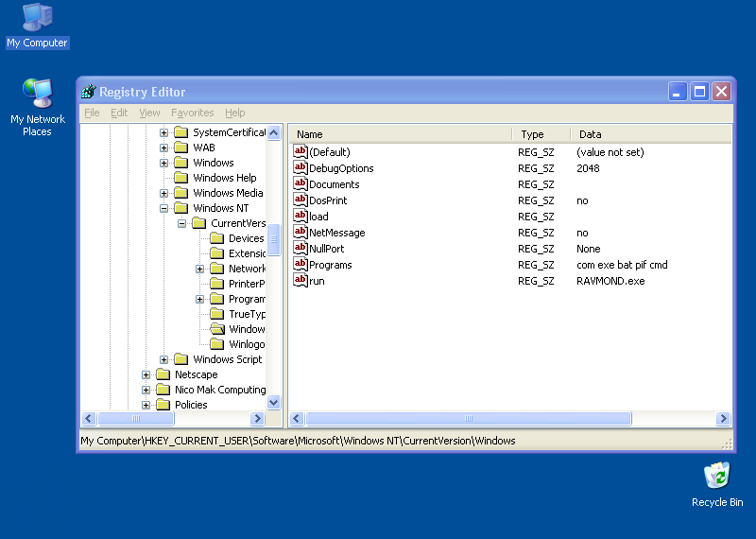Viewport: 756px width, 539px height.
Task: Click the Policies folder icon
Action: click(163, 405)
